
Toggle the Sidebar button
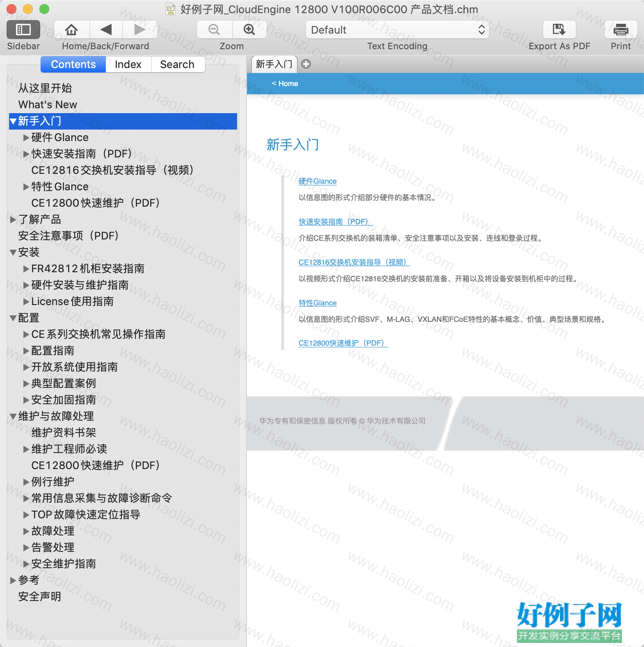point(23,30)
